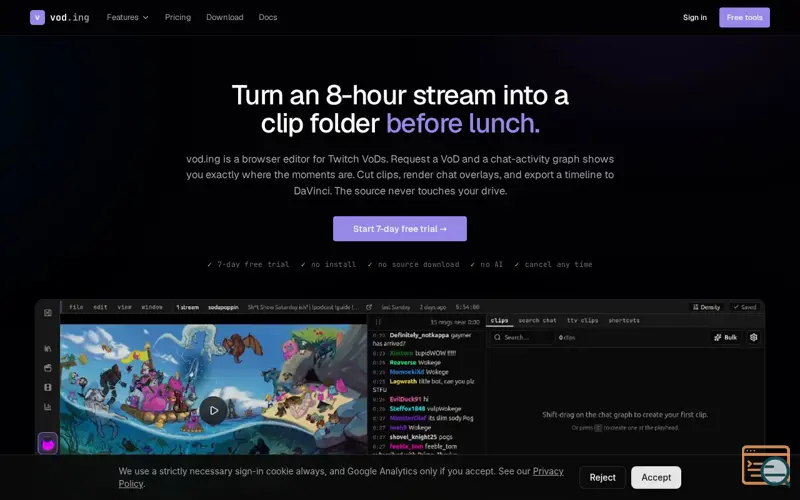
Task: Click the Saved status indicator
Action: pyautogui.click(x=744, y=307)
